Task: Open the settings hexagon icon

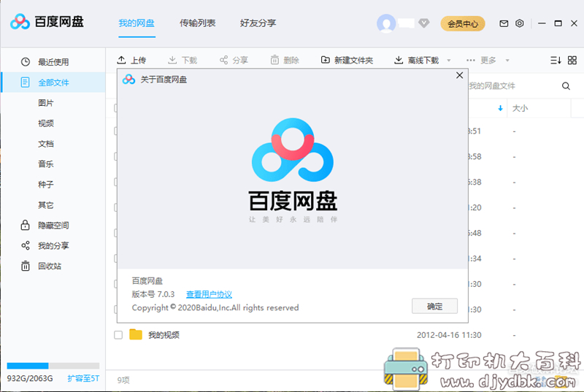Action: tap(520, 23)
